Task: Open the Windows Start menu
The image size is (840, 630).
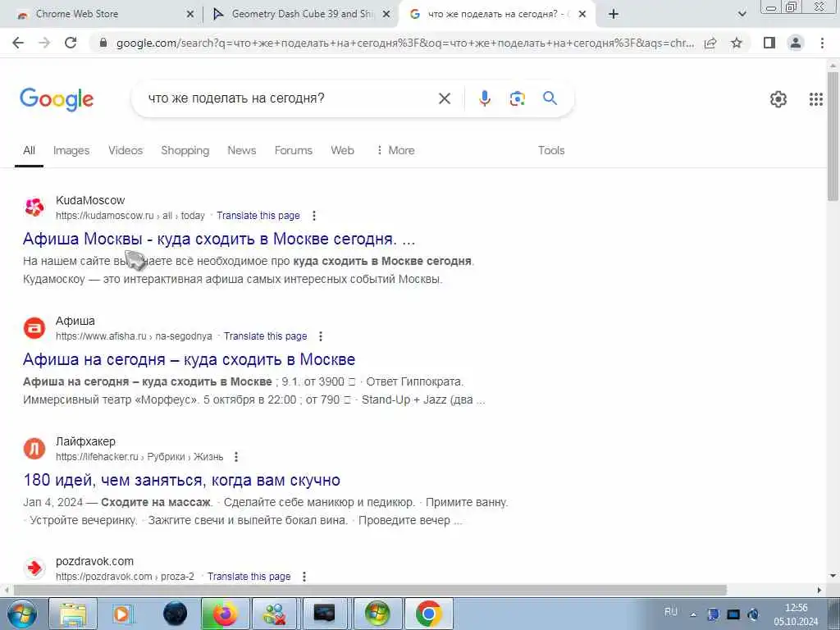Action: (21, 614)
